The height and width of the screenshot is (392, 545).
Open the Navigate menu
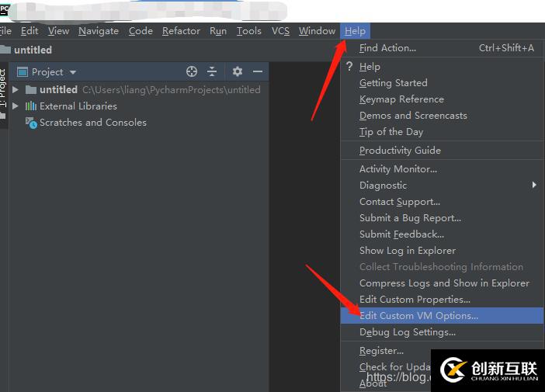(99, 31)
